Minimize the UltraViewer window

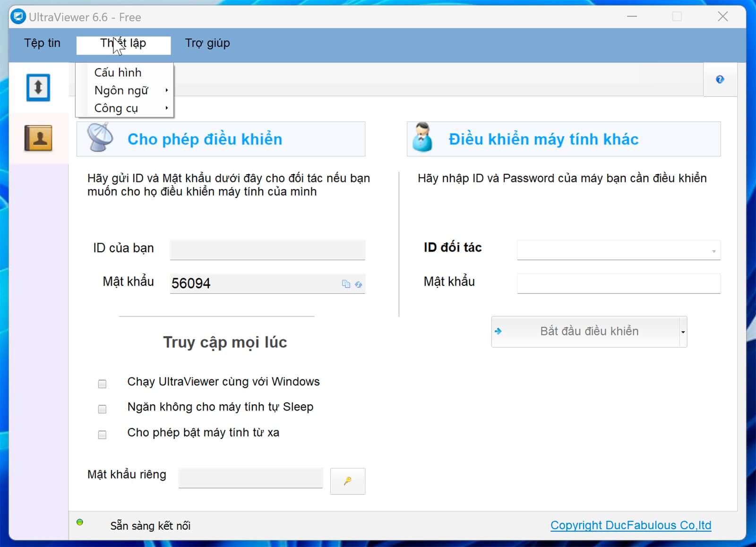(632, 17)
